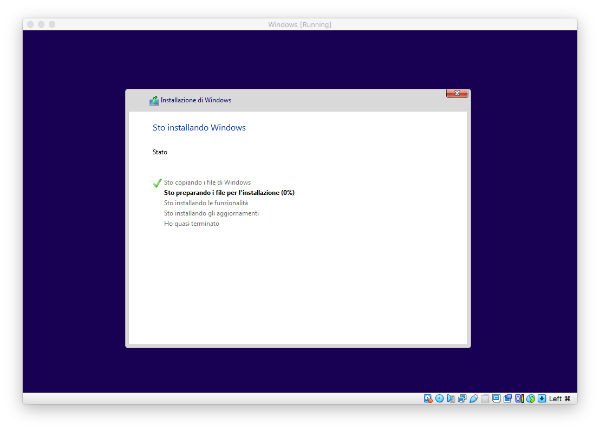Click the keyboard capture arrow indicator
The image size is (600, 431).
tap(542, 398)
